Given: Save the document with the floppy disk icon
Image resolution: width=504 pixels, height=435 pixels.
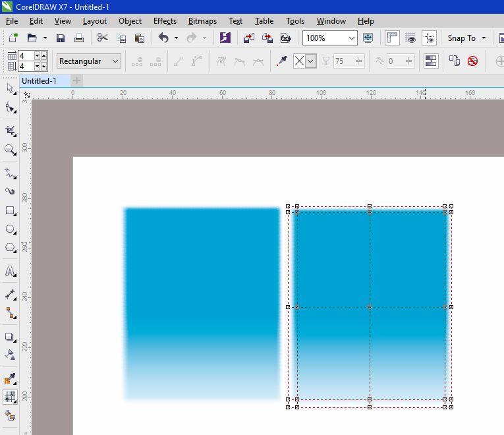Looking at the screenshot, I should (61, 38).
